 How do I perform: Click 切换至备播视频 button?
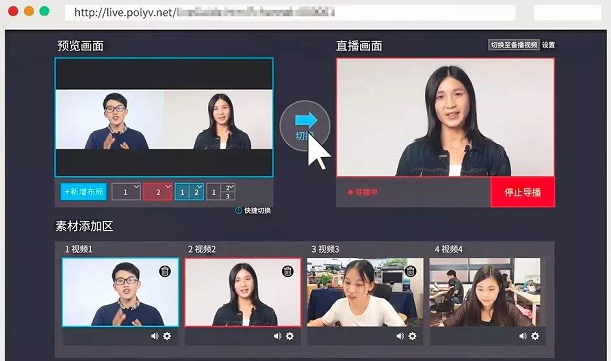[x=514, y=45]
